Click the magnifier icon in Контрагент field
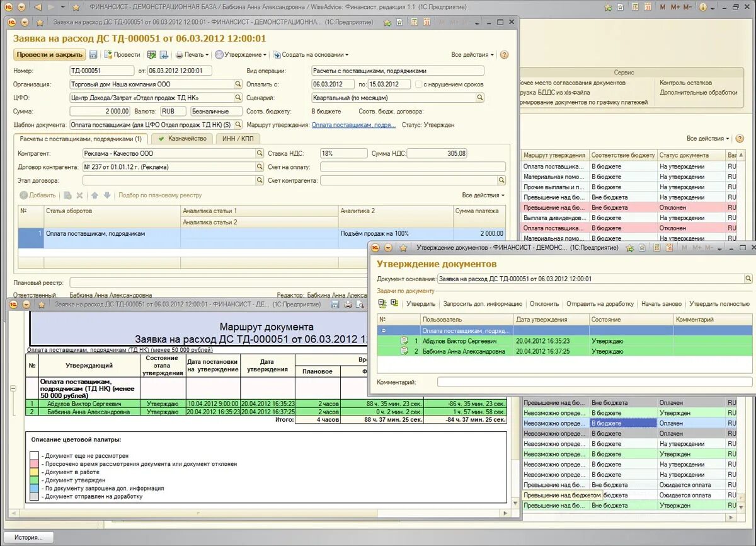This screenshot has width=756, height=546. [260, 153]
